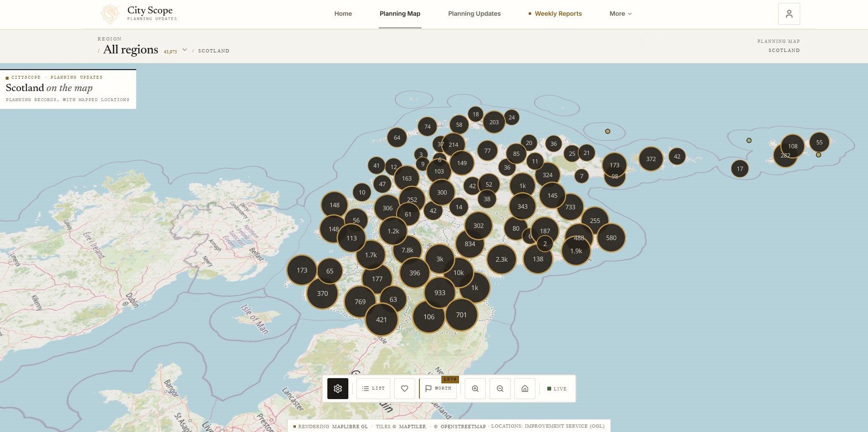
Task: Expand the More menu
Action: click(x=620, y=13)
